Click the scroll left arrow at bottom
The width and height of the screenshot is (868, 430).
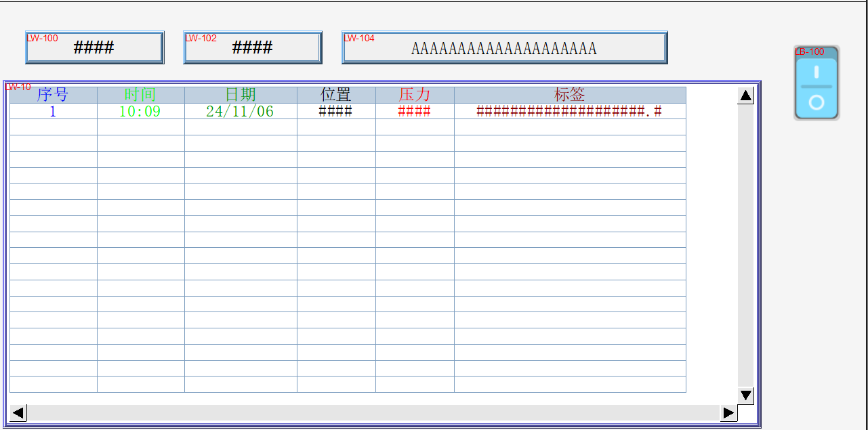pos(18,412)
